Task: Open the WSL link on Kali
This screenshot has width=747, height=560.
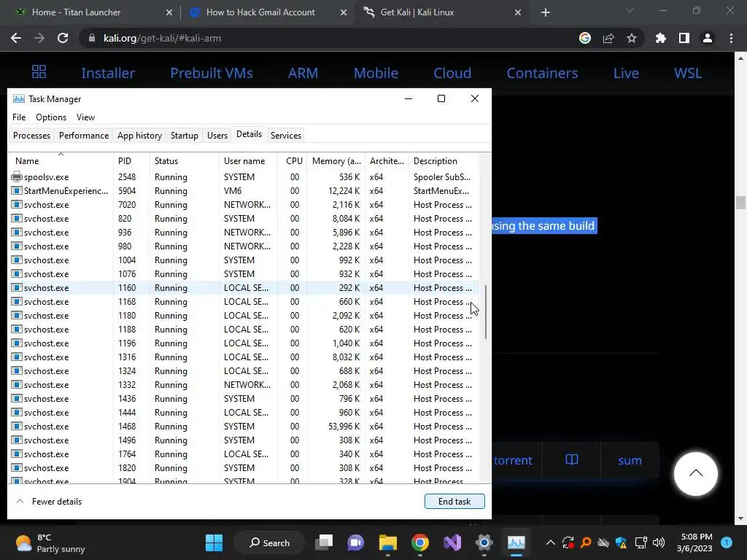Action: pos(688,73)
